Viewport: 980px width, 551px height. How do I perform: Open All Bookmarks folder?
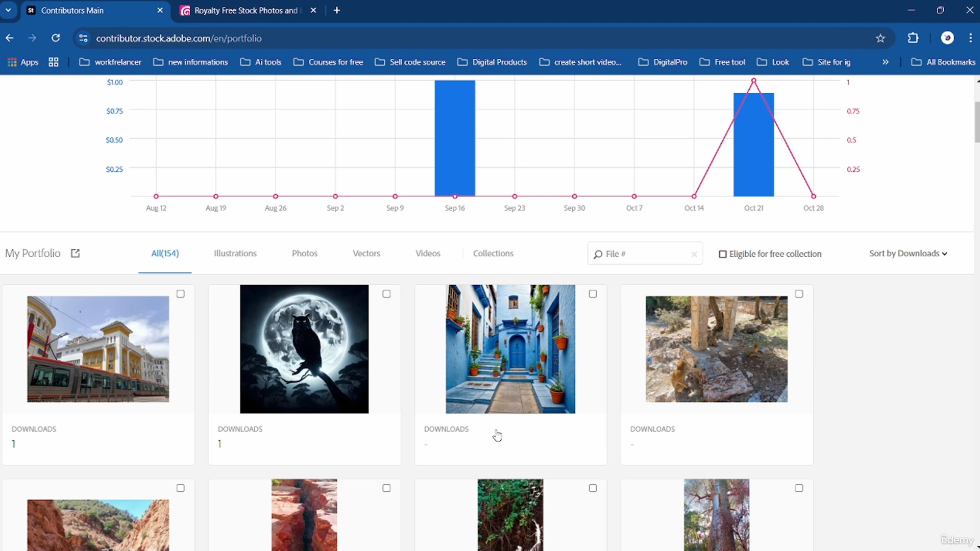click(x=943, y=62)
